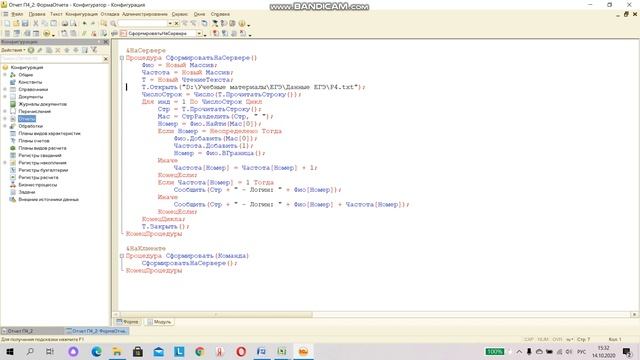Select Планы счетов in tree
Screen dimensions: 640x360
click(34, 141)
